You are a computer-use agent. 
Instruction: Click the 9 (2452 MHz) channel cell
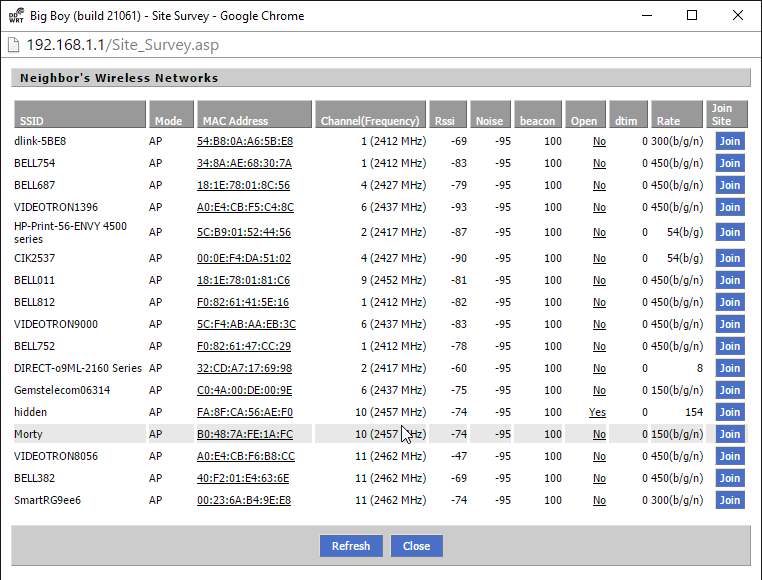tap(393, 280)
